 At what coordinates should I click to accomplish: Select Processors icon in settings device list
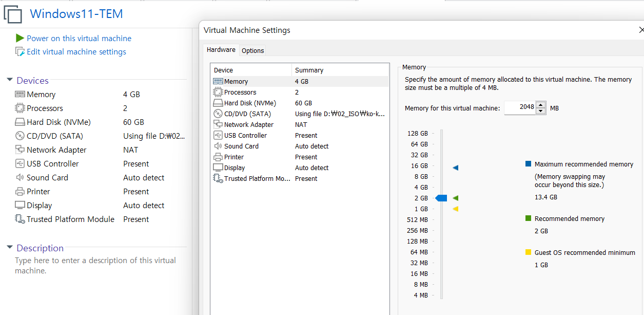pyautogui.click(x=218, y=92)
